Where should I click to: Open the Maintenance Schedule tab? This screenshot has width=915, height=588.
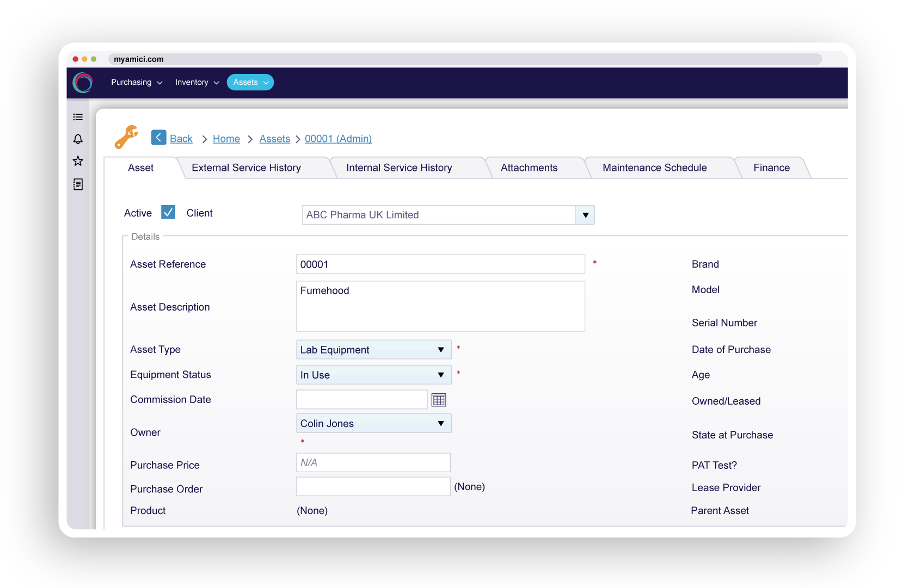click(654, 168)
